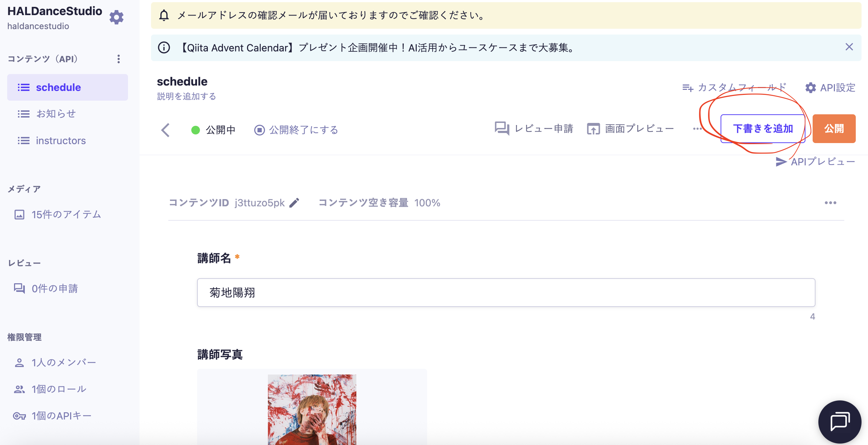Select お知らせ in the sidebar
The height and width of the screenshot is (445, 868).
(x=56, y=114)
